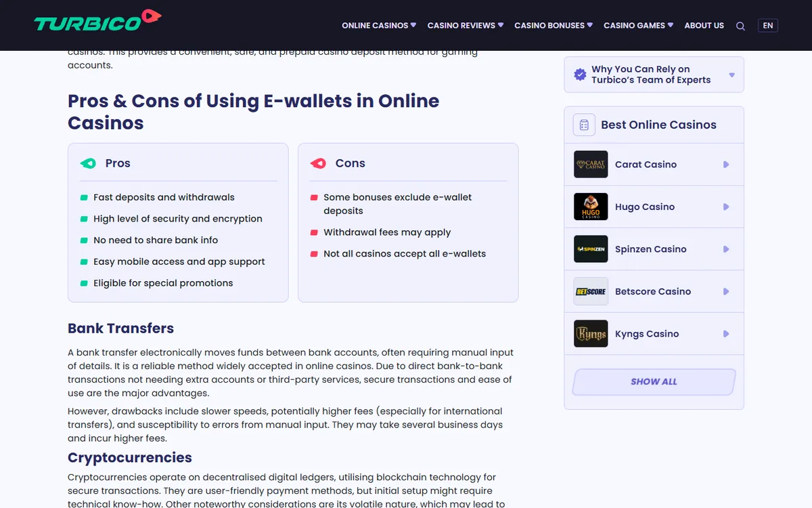Click 'Easy mobile access and app support' text
812x508 pixels.
[x=179, y=261]
